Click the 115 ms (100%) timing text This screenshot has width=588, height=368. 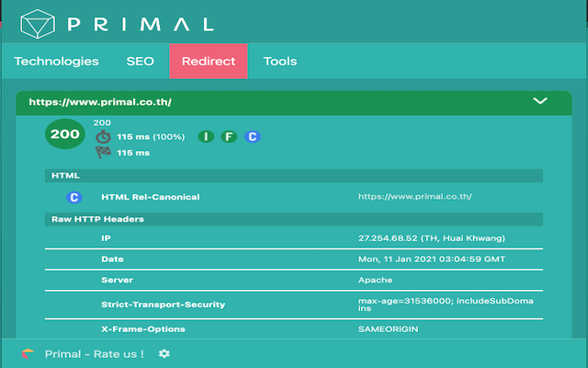click(151, 137)
